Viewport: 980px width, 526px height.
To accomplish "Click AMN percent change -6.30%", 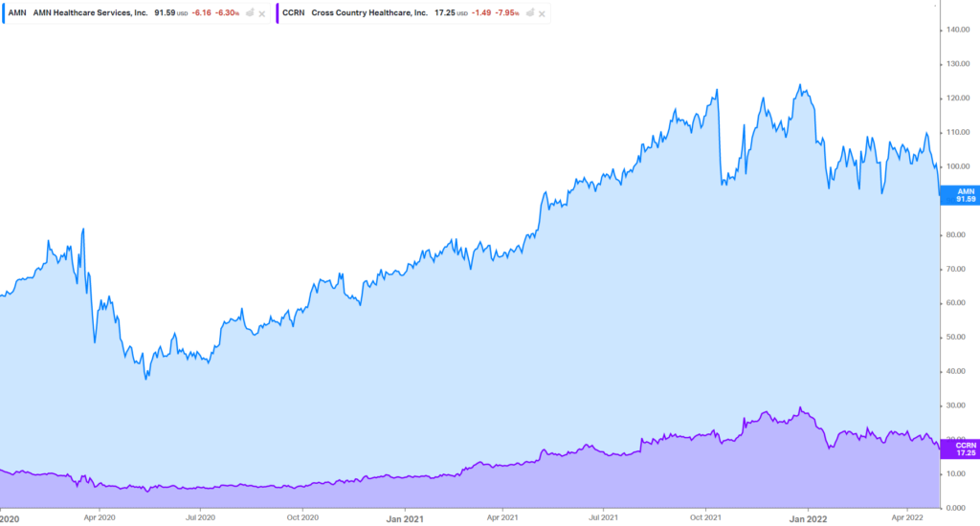I will tap(228, 12).
